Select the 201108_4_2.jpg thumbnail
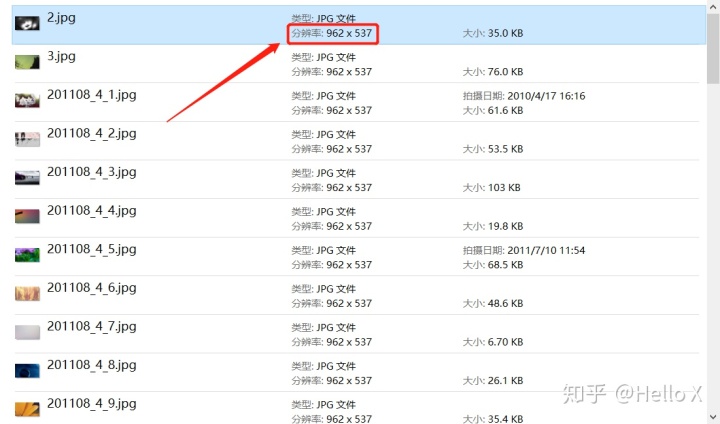 27,139
